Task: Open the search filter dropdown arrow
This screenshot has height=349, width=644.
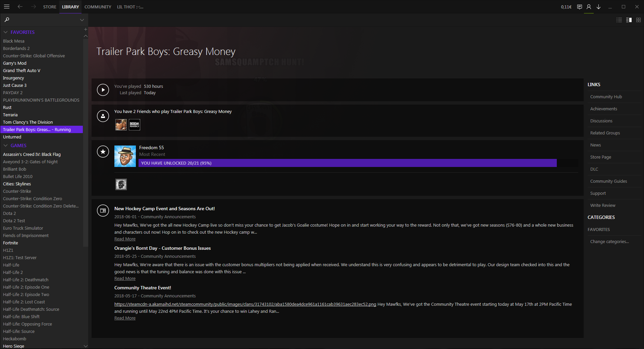Action: coord(82,20)
